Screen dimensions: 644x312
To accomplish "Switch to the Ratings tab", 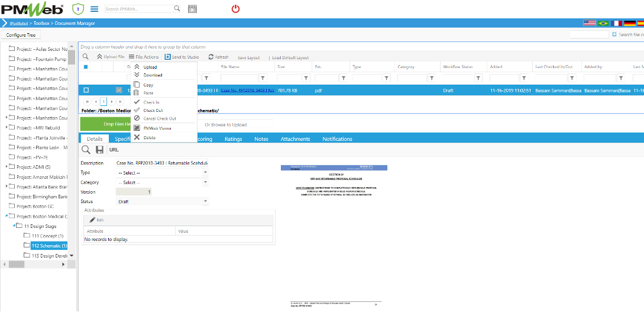I will click(233, 139).
